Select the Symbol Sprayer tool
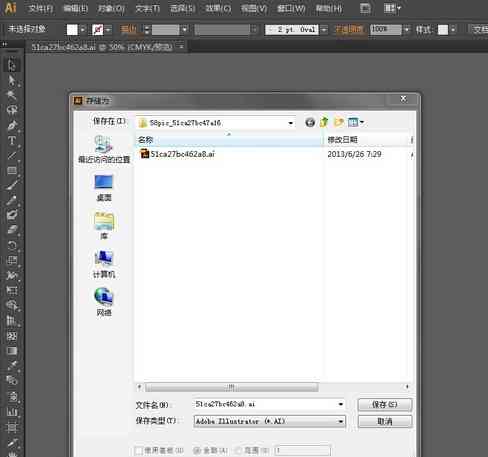488x457 pixels. point(12,396)
